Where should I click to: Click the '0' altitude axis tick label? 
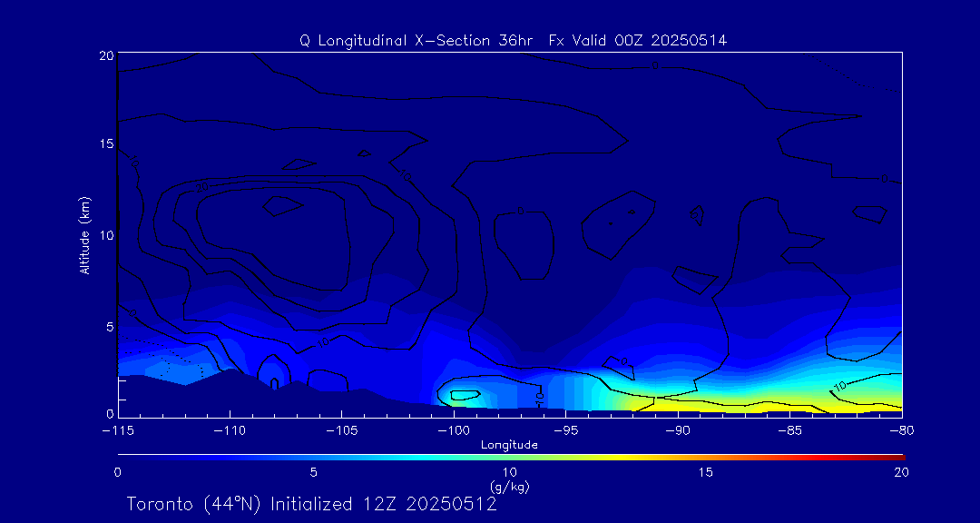click(109, 413)
